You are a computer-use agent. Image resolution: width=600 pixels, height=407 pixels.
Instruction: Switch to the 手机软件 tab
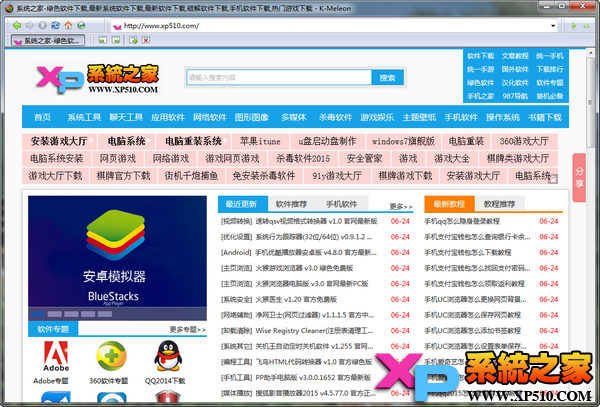[x=342, y=204]
